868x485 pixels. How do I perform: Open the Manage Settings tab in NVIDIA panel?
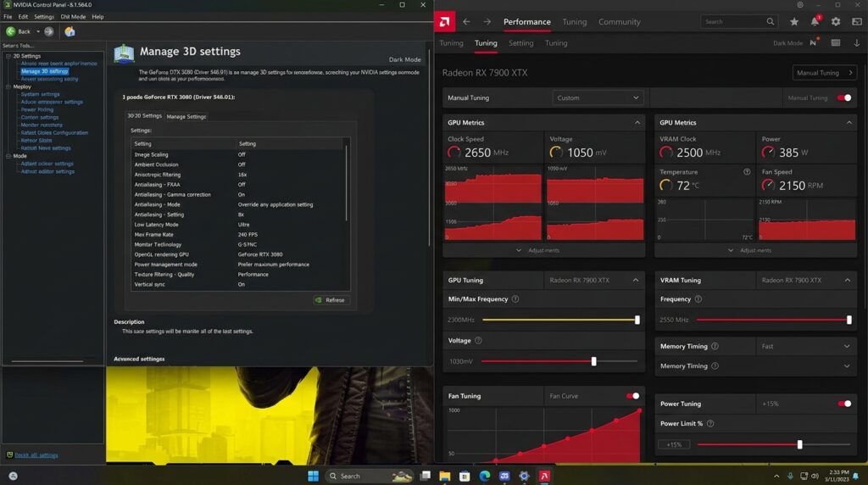click(x=186, y=116)
